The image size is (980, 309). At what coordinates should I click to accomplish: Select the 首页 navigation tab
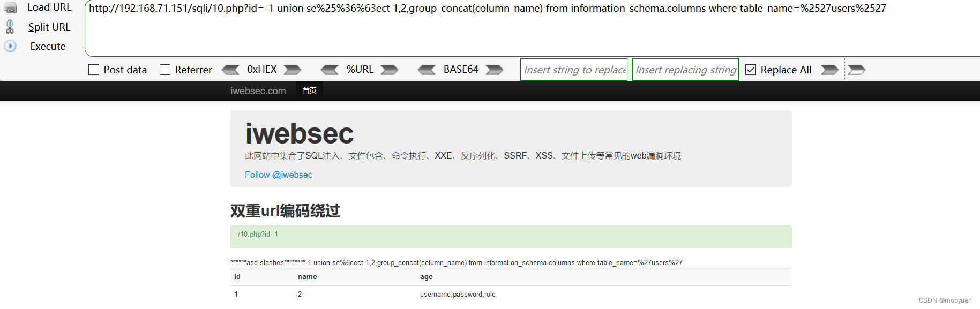309,91
